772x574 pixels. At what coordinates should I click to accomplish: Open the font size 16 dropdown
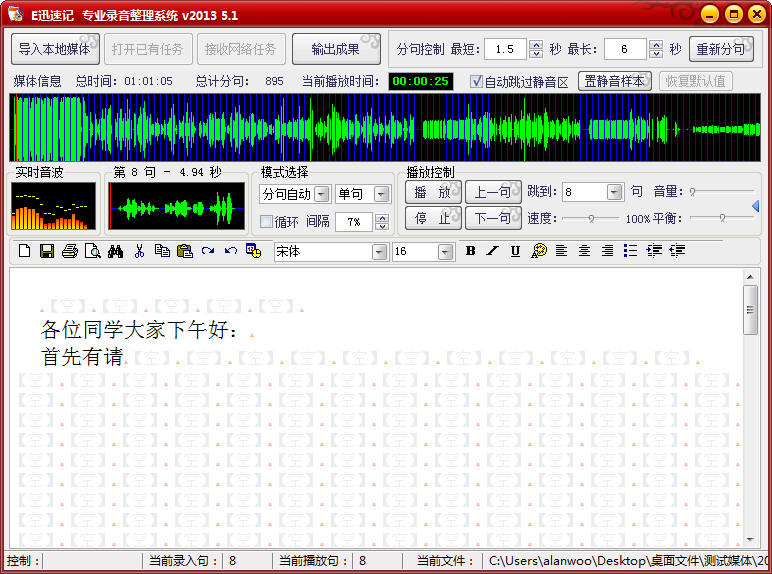click(445, 252)
